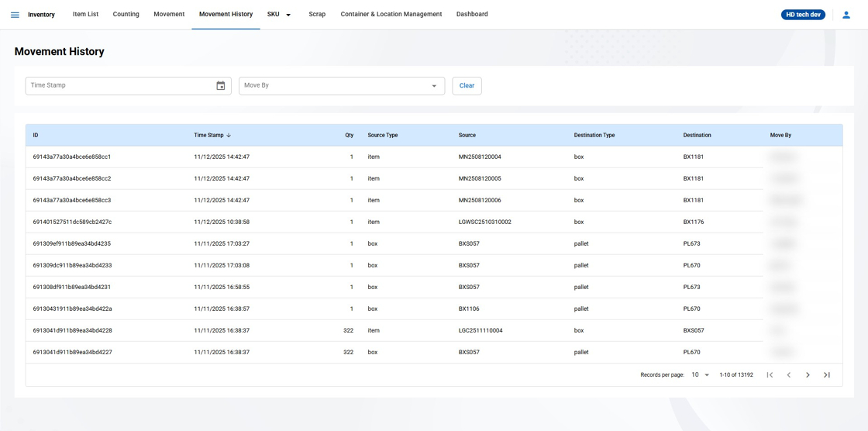Jump to the last page of records
This screenshot has height=431, width=868.
click(x=827, y=375)
